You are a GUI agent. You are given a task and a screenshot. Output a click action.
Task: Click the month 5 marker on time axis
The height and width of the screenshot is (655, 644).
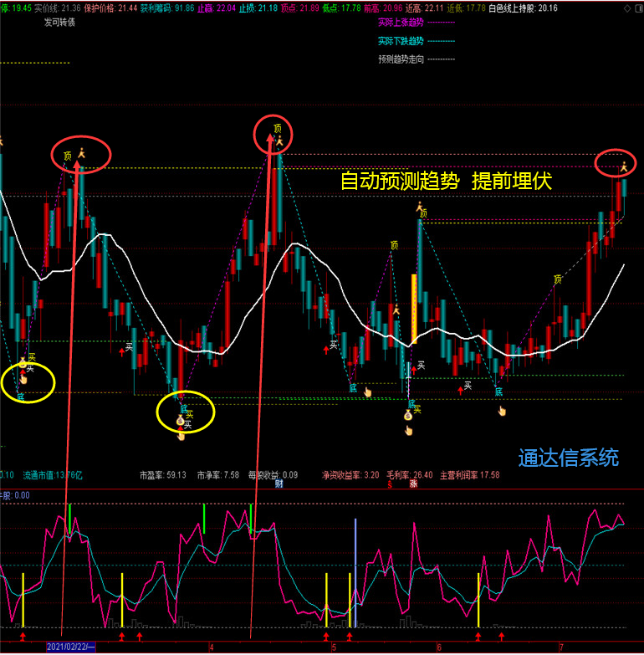(x=334, y=647)
